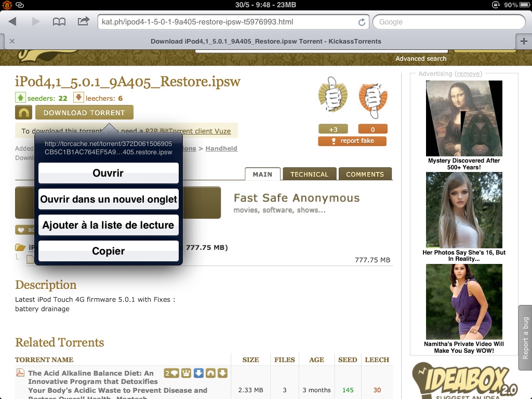This screenshot has height=399, width=532.
Task: Click the DOWNLOAD TORRENT button
Action: (84, 112)
